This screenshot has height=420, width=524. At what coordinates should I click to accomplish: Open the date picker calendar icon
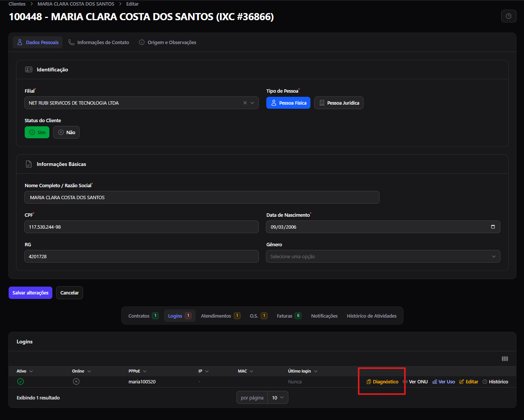tap(493, 227)
